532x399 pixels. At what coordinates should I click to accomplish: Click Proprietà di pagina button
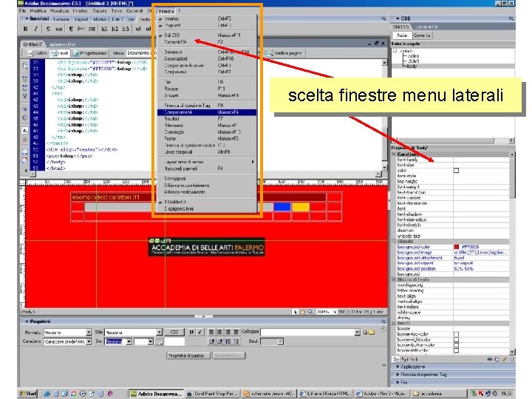tap(188, 355)
